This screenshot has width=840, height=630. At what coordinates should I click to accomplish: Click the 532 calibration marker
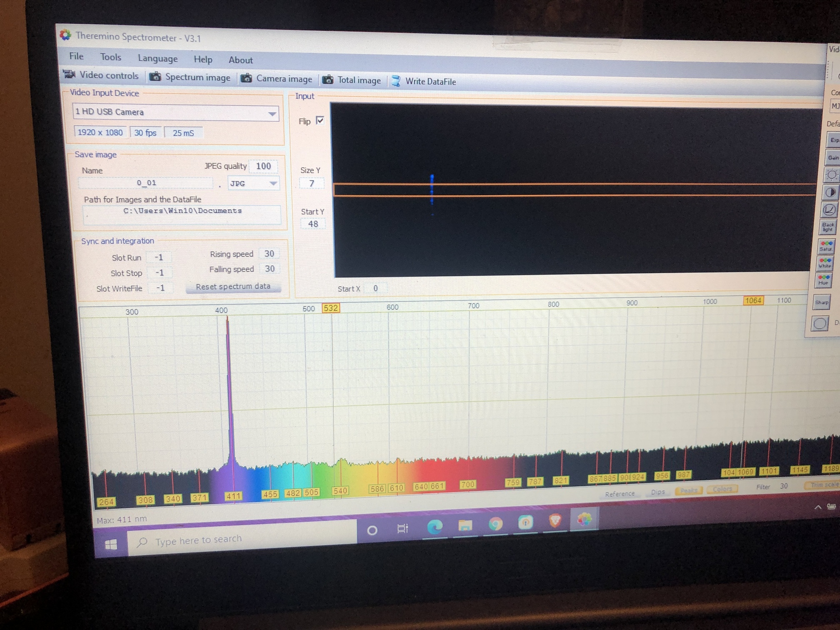tap(331, 308)
